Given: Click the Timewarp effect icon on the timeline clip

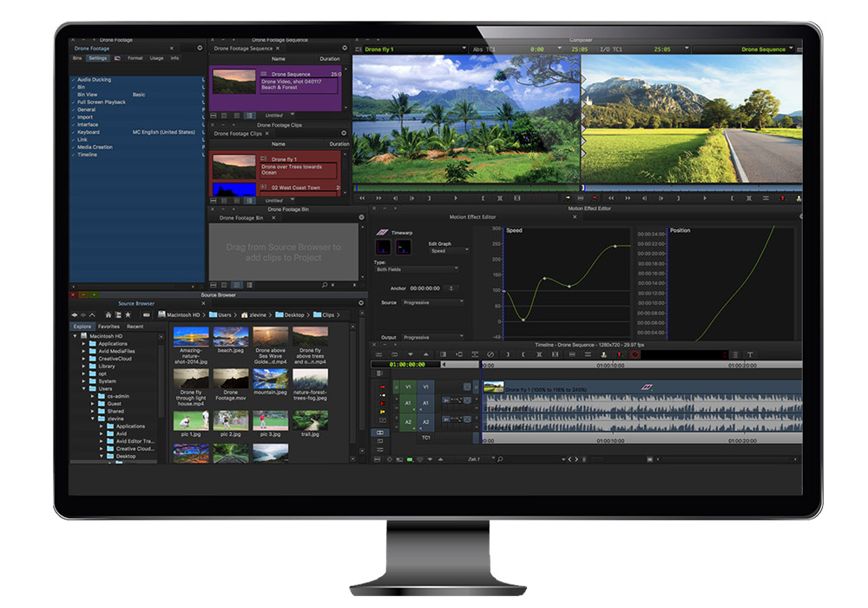Looking at the screenshot, I should pos(646,387).
